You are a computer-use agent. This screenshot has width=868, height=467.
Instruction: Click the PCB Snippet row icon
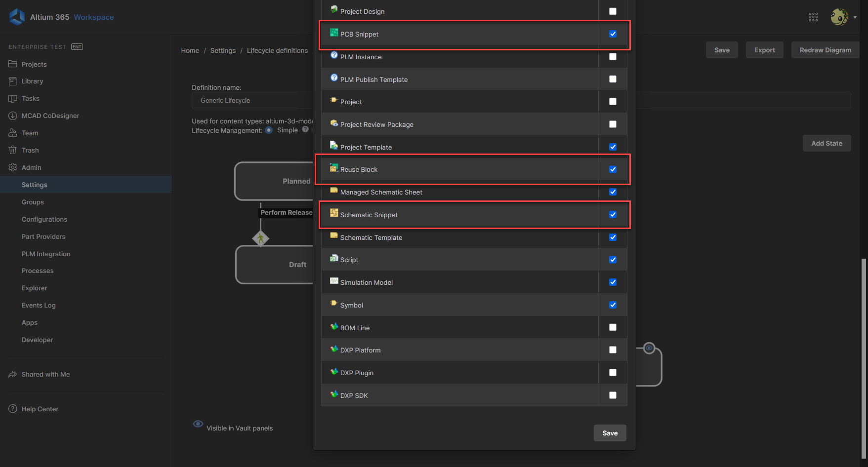(334, 33)
